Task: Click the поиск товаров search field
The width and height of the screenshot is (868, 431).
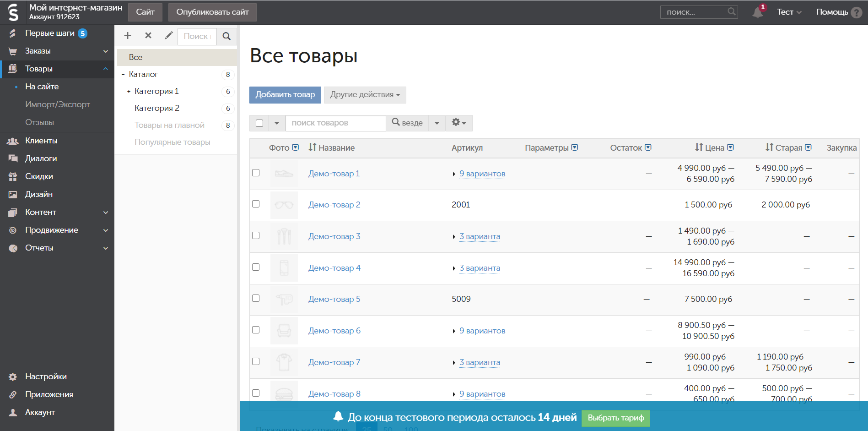Action: coord(335,123)
